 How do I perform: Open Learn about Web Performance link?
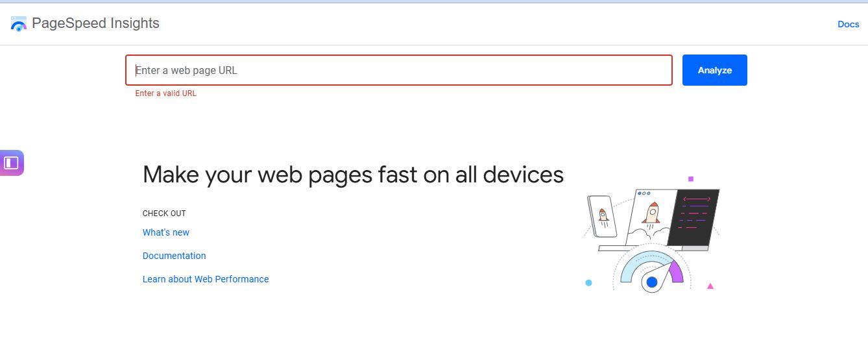(x=206, y=279)
